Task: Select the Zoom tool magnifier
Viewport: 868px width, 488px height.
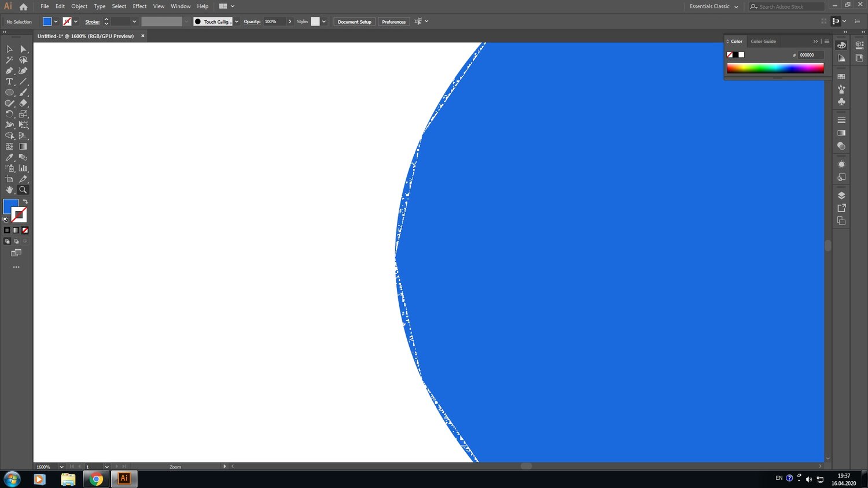Action: coord(23,190)
